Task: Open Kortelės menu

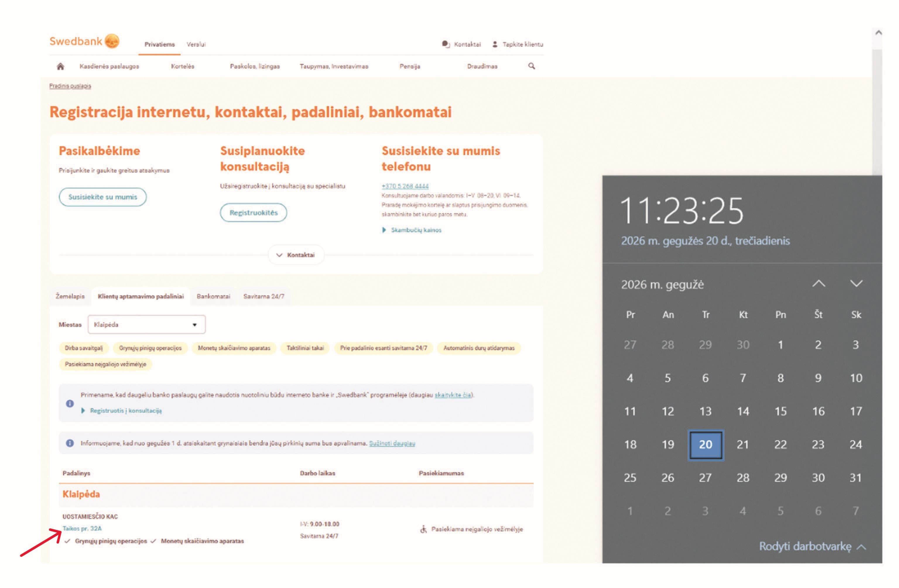Action: 182,66
